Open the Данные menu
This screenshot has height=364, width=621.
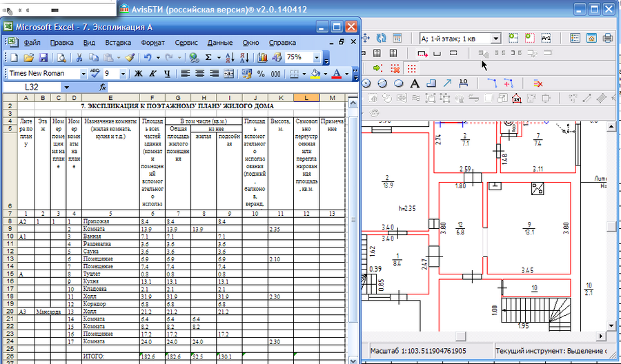[220, 42]
